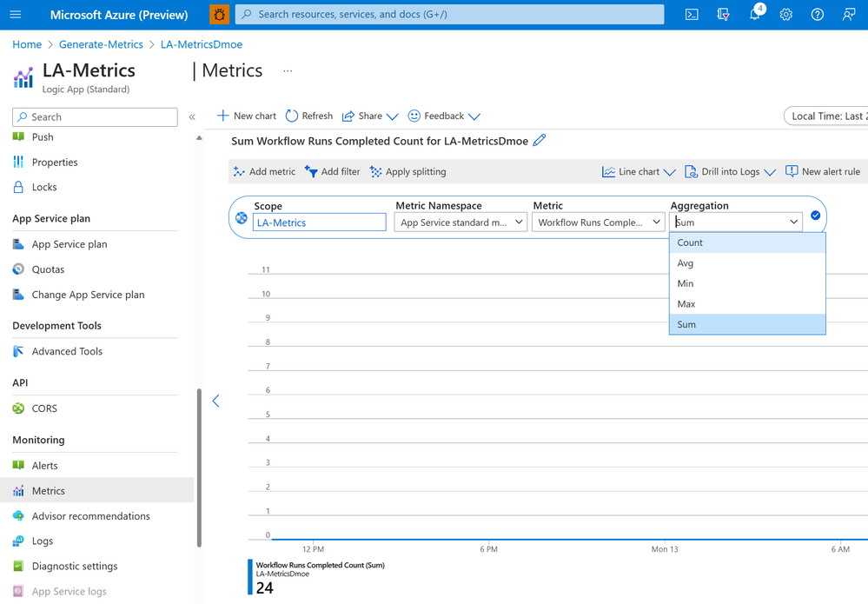Click the ellipsis next to Metrics title

pos(288,71)
